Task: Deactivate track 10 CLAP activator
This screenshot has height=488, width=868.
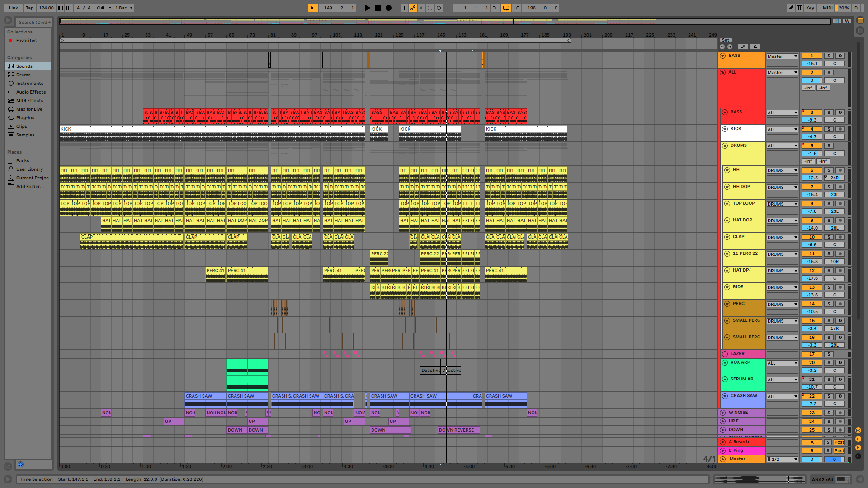Action: 812,237
